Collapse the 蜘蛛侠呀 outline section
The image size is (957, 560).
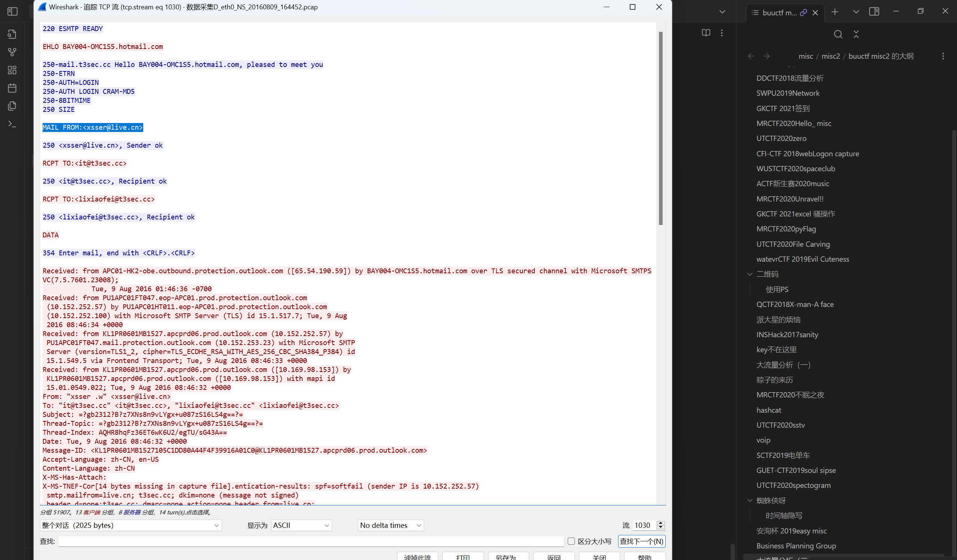pos(750,501)
